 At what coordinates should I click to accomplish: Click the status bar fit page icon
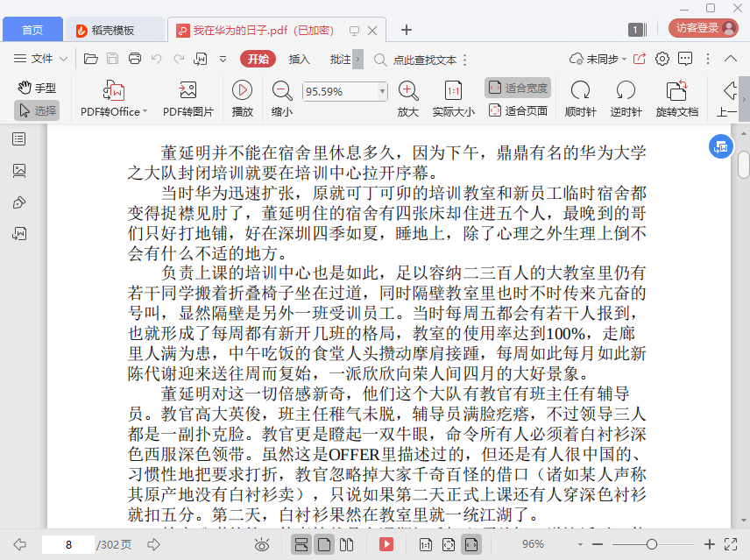point(449,545)
